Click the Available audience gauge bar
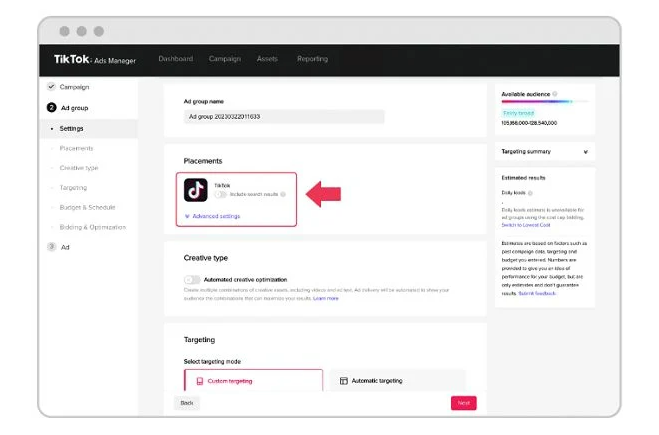 [545, 102]
